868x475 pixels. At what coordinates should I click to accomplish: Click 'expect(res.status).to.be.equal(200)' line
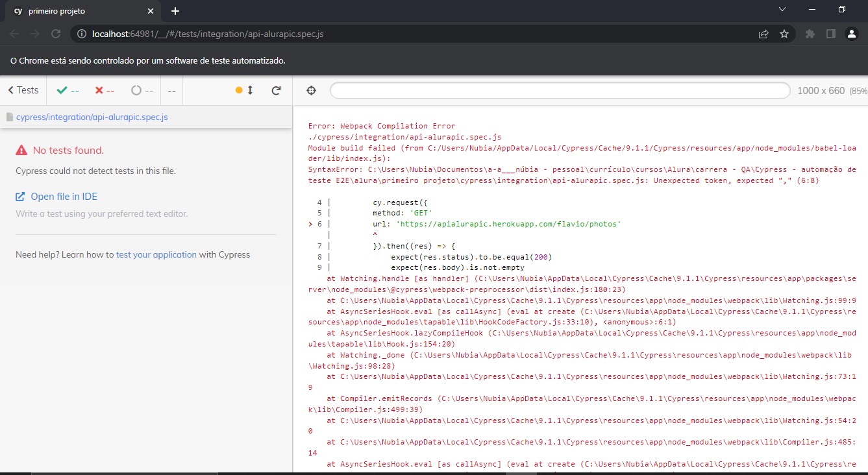(471, 257)
